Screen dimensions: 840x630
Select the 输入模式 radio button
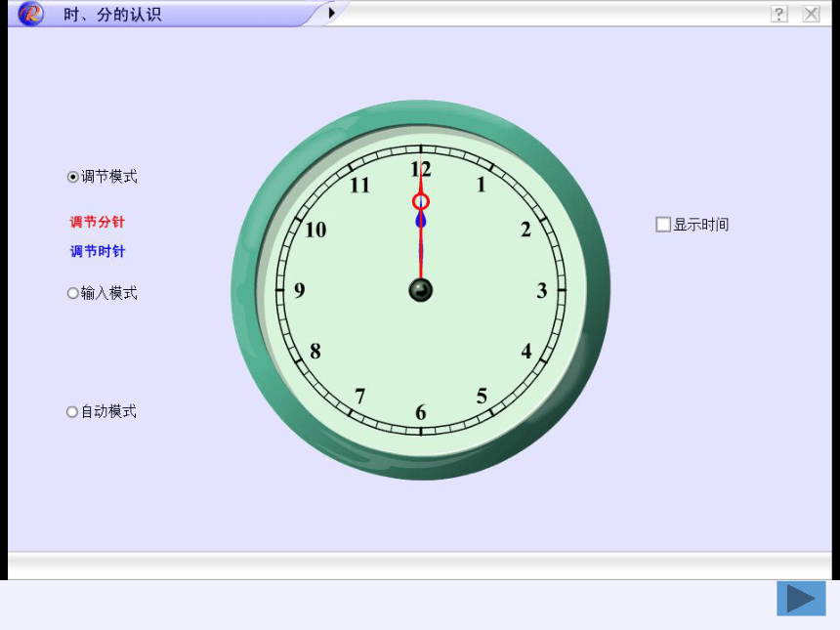tap(73, 293)
